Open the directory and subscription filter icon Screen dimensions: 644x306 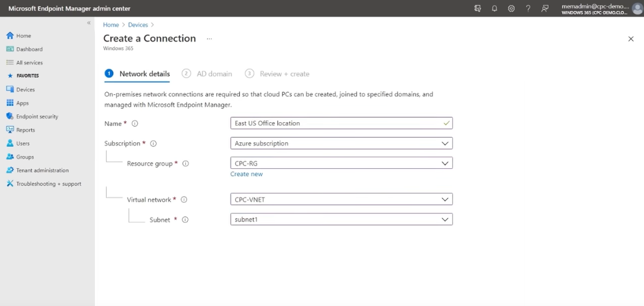[x=477, y=8]
